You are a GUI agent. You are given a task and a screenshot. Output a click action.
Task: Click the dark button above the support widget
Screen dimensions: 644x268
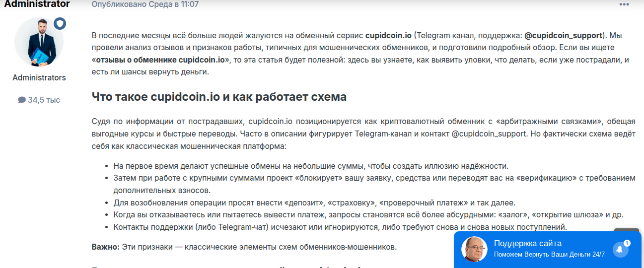click(627, 230)
